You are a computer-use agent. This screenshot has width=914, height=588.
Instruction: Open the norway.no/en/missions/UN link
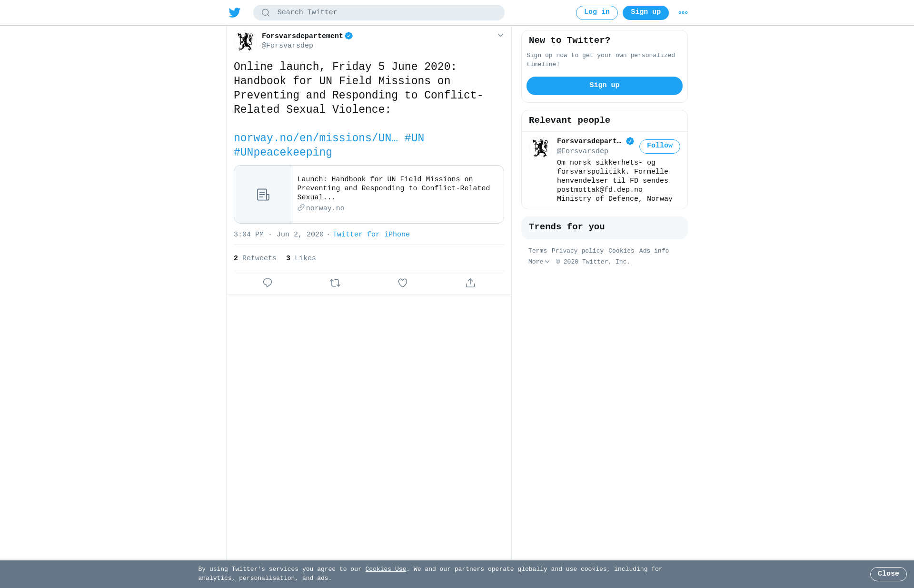pos(316,138)
